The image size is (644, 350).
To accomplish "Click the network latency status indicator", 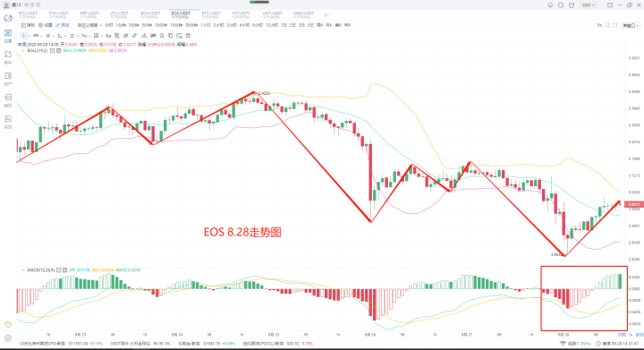I will (575, 343).
